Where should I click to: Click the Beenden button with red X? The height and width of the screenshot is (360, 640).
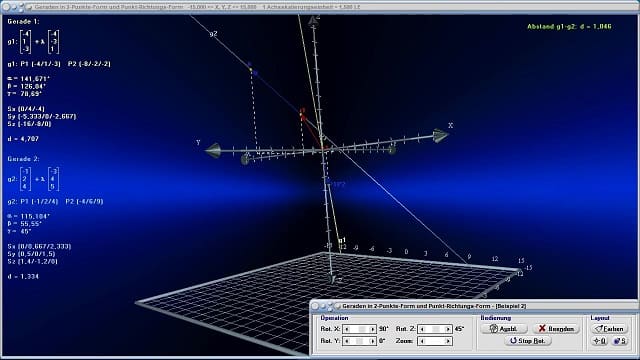(556, 329)
